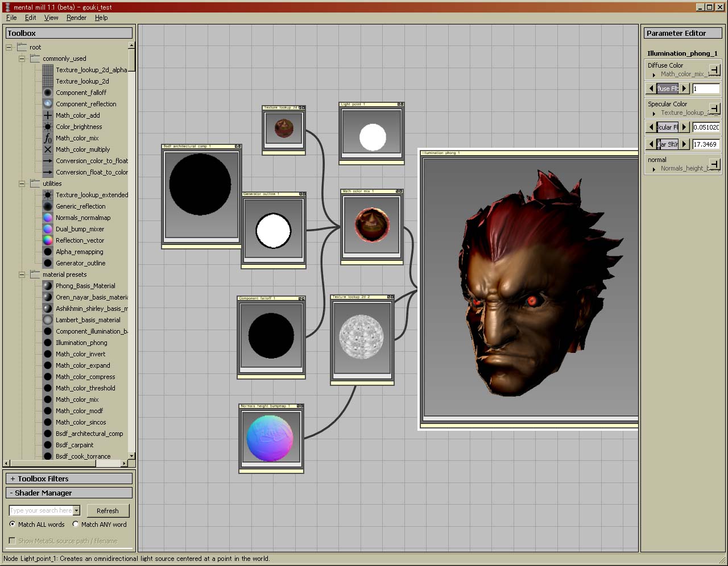728x566 pixels.
Task: Pick the Component_falloff icon
Action: [48, 93]
